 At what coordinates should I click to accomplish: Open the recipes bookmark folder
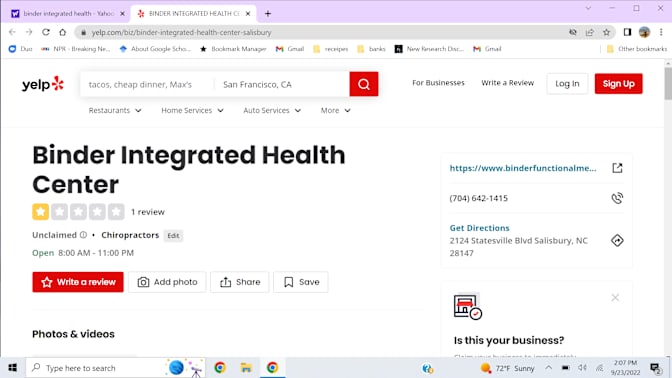(331, 49)
